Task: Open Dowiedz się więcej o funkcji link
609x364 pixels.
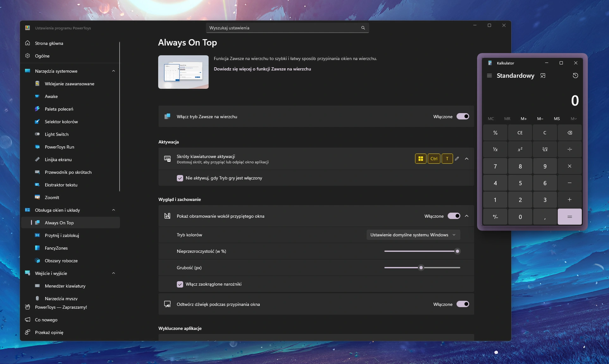Action: (262, 69)
